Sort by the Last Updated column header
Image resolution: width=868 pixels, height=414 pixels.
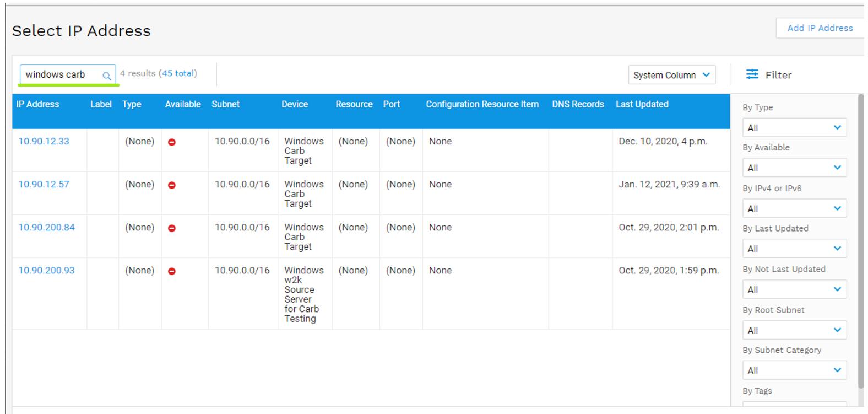[x=642, y=104]
